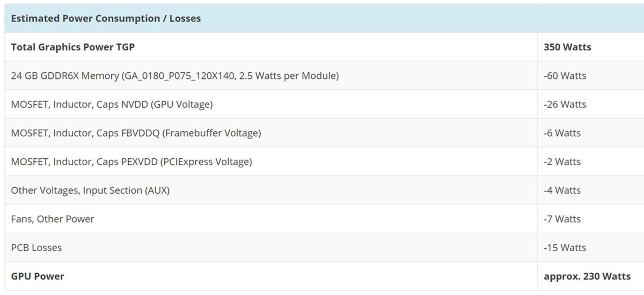Click the Estimated Power Consumption / Losses header
The width and height of the screenshot is (644, 295).
106,18
